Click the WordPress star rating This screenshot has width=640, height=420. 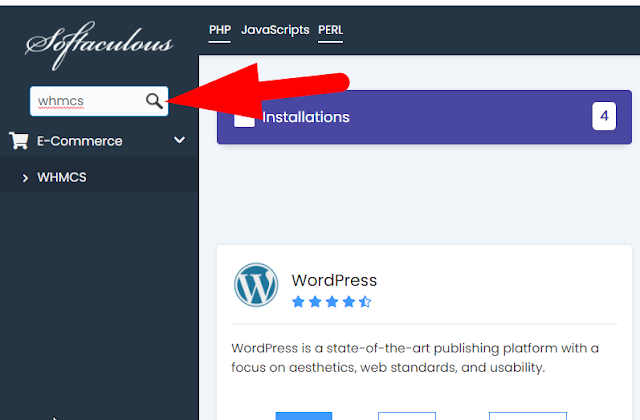pos(331,302)
